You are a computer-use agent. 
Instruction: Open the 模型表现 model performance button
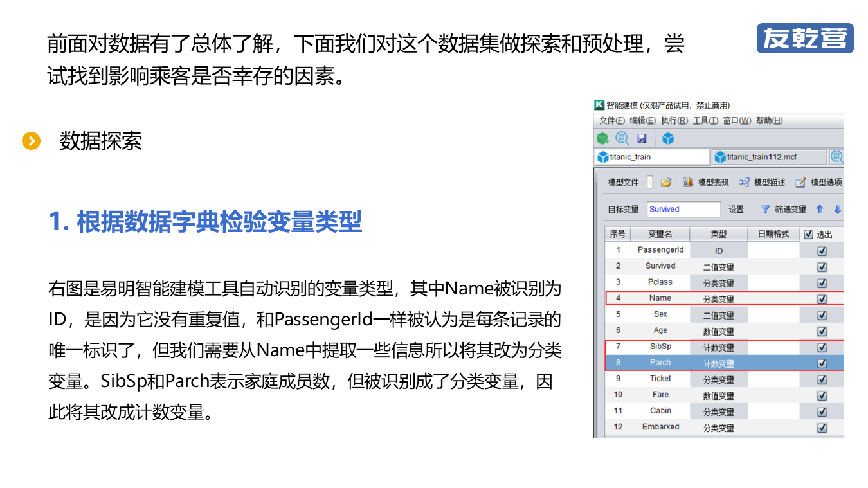point(706,183)
